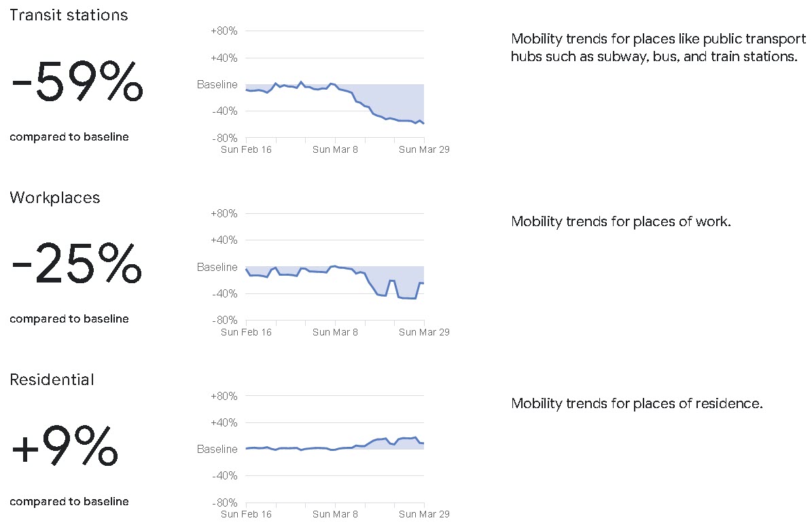This screenshot has width=812, height=529.
Task: Click compared to baseline under -25%
Action: [69, 319]
